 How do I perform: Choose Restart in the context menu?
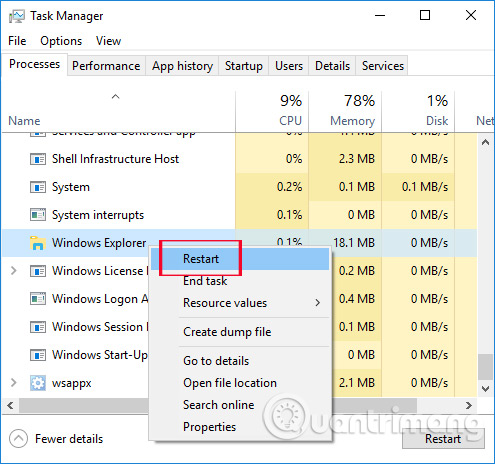pyautogui.click(x=240, y=259)
